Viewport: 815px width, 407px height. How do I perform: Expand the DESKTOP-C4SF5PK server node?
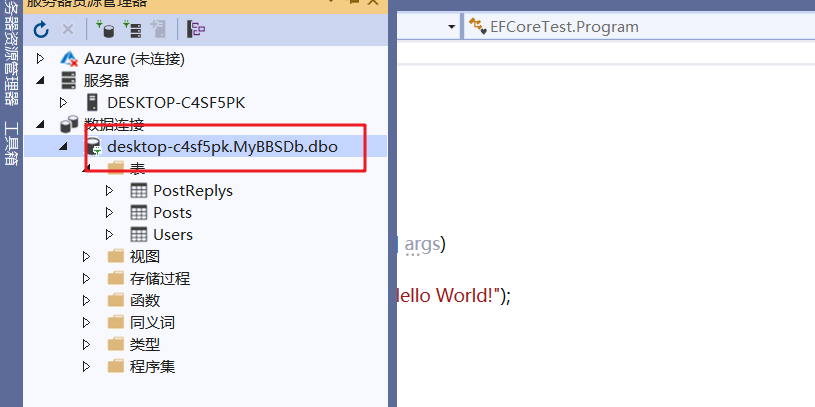63,102
